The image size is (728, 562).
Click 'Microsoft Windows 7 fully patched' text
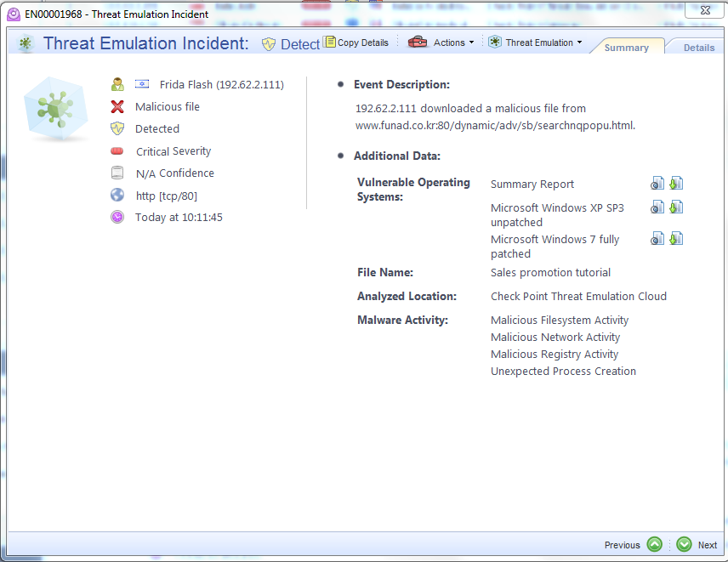tap(555, 247)
